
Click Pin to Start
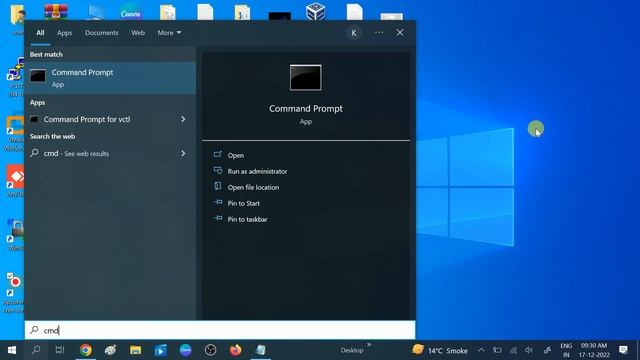[243, 203]
